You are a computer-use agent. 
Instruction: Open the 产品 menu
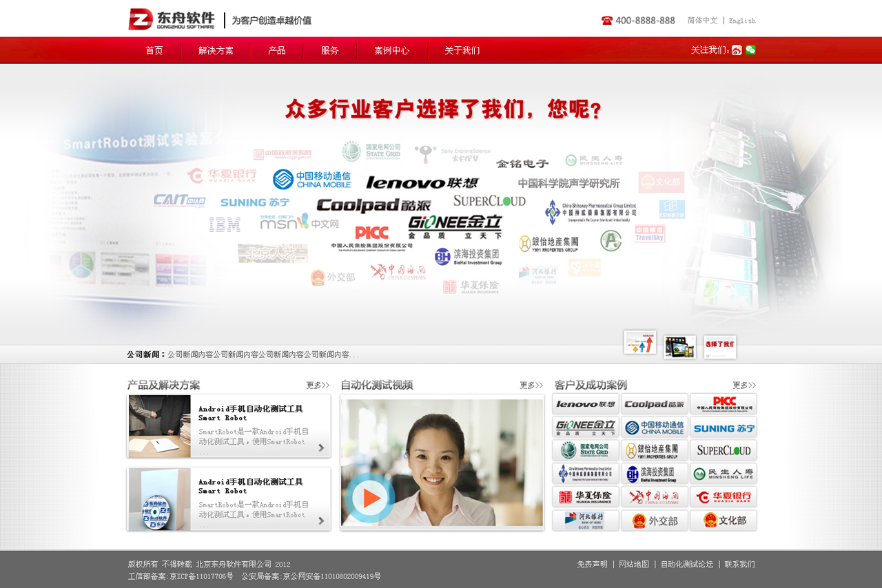(277, 50)
